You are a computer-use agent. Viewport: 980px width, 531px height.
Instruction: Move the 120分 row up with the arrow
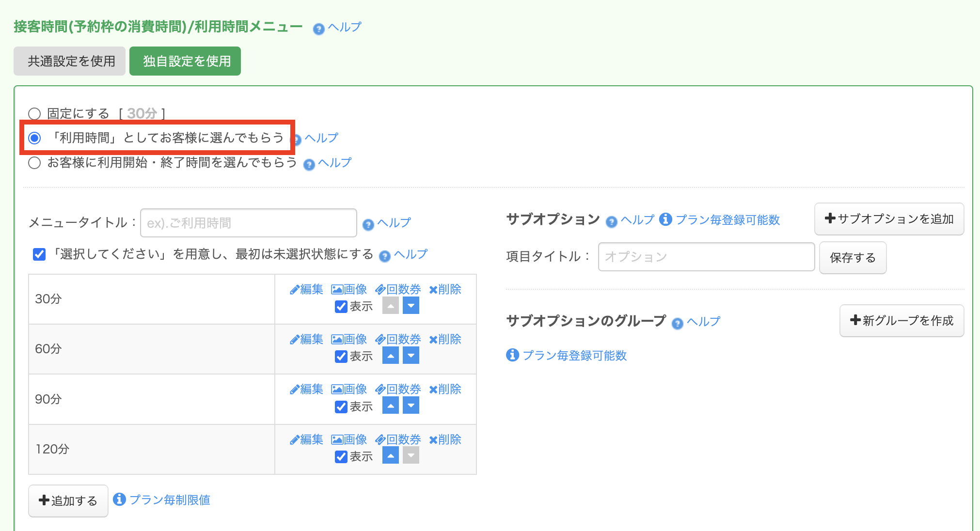coord(390,455)
